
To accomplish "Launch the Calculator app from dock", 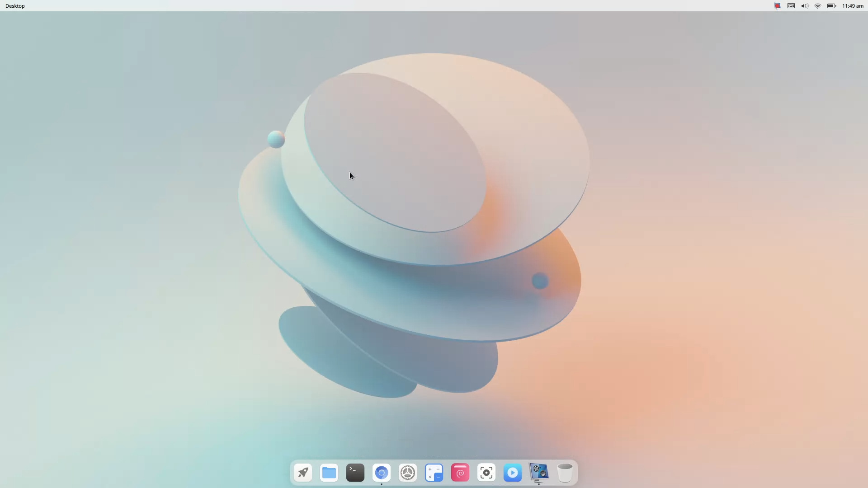I will (x=434, y=473).
